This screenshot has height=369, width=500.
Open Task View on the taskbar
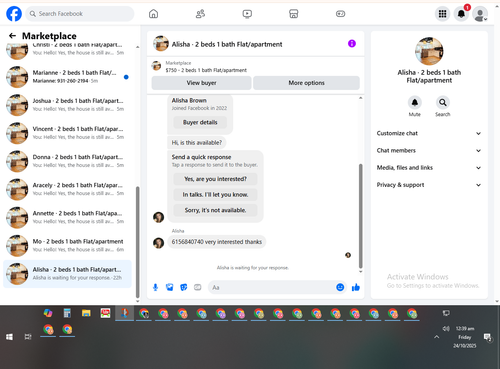point(28,337)
